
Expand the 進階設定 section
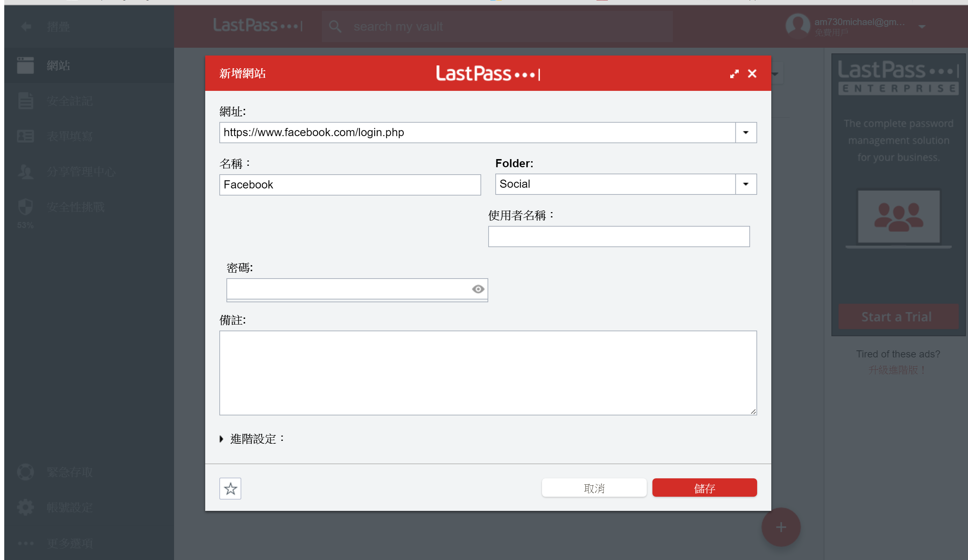point(252,439)
